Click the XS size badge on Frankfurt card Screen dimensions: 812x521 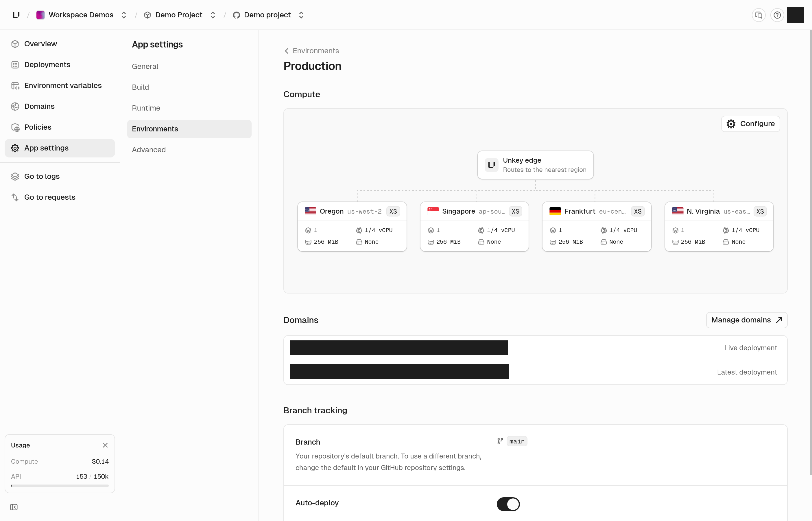(x=638, y=212)
